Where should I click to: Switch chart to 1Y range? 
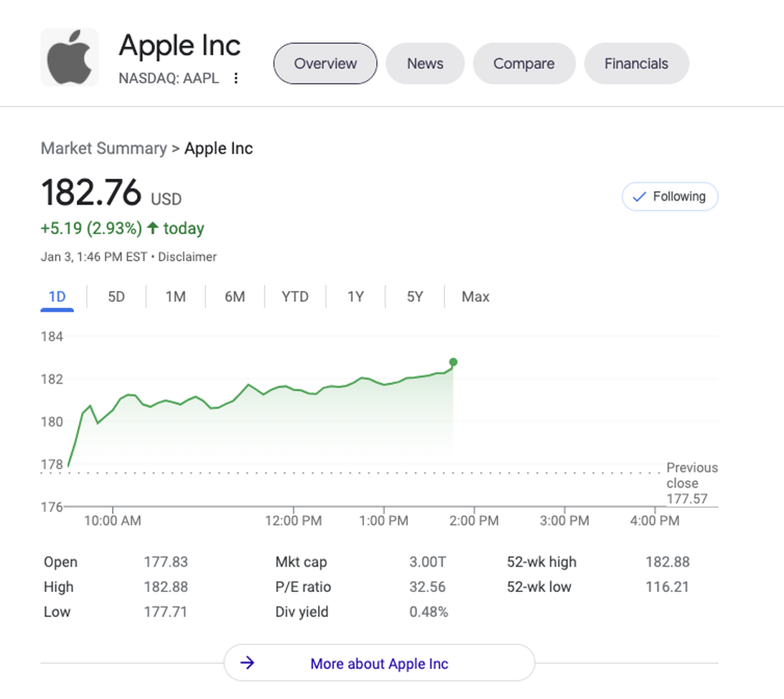point(355,297)
